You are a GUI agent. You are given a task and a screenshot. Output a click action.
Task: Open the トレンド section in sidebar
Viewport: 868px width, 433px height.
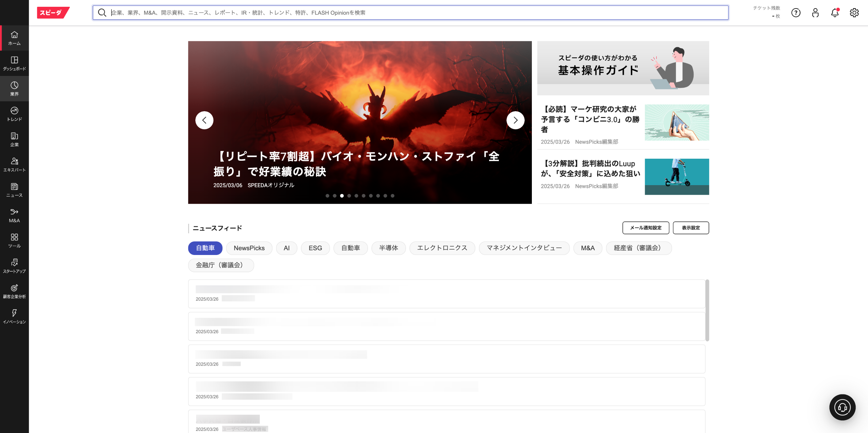[14, 114]
